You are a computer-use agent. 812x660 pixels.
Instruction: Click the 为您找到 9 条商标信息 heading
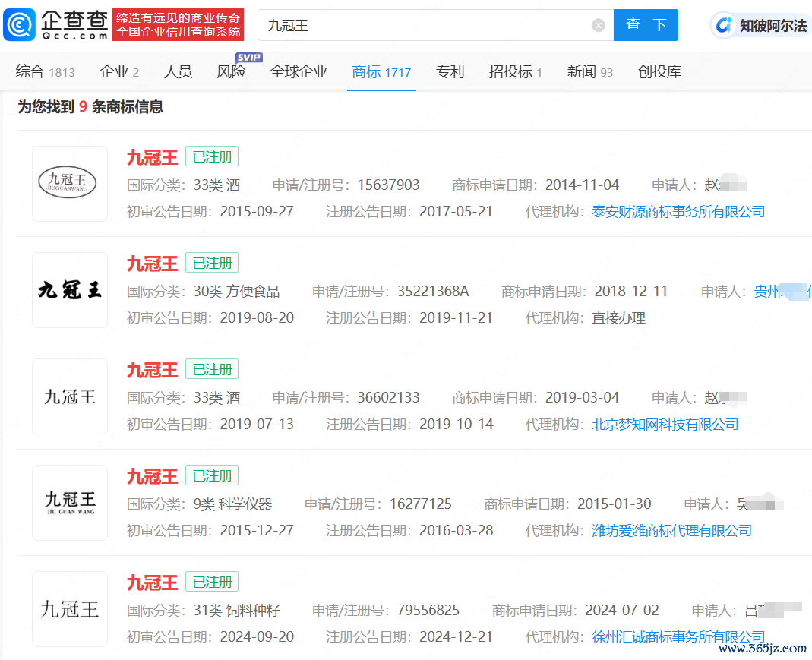pyautogui.click(x=90, y=106)
